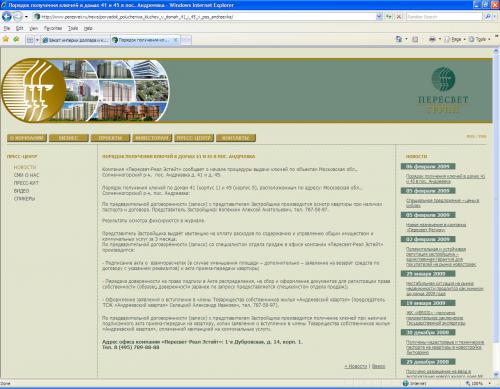Image resolution: width=500 pixels, height=389 pixels.
Task: Expand the address bar history dropdown
Action: (379, 16)
